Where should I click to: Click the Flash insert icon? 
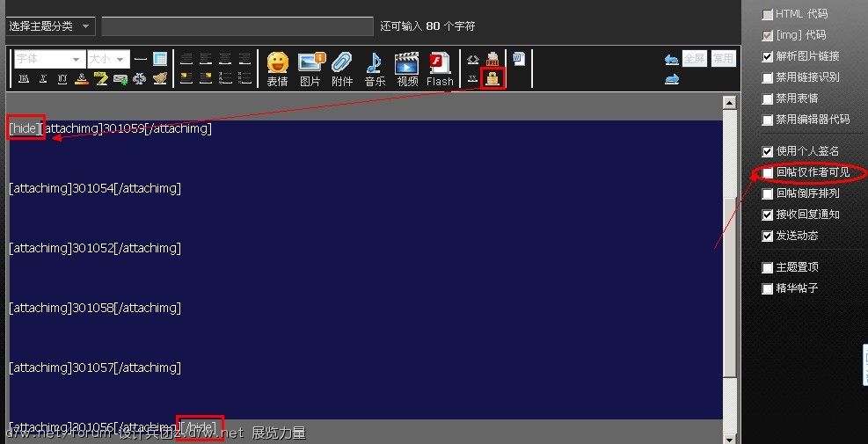tap(440, 69)
